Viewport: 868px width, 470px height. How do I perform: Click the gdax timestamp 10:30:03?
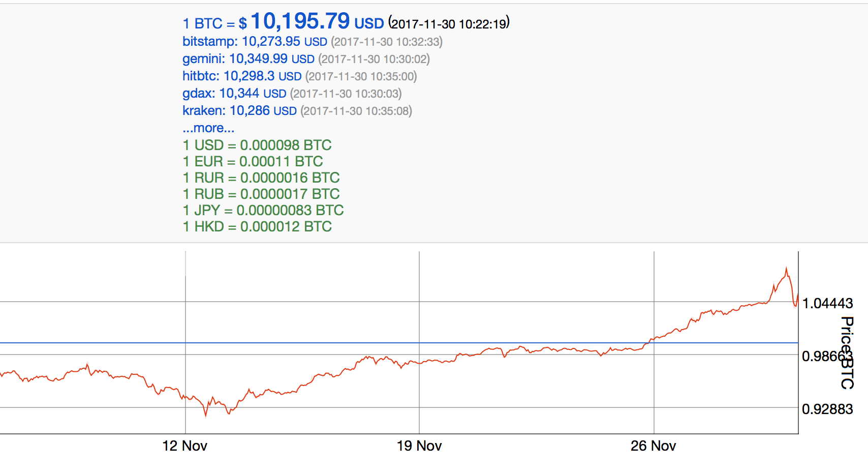point(346,94)
